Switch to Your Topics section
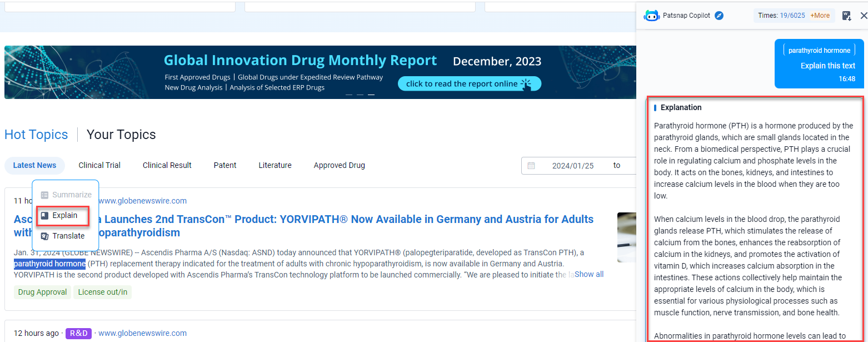868x342 pixels. coord(121,135)
